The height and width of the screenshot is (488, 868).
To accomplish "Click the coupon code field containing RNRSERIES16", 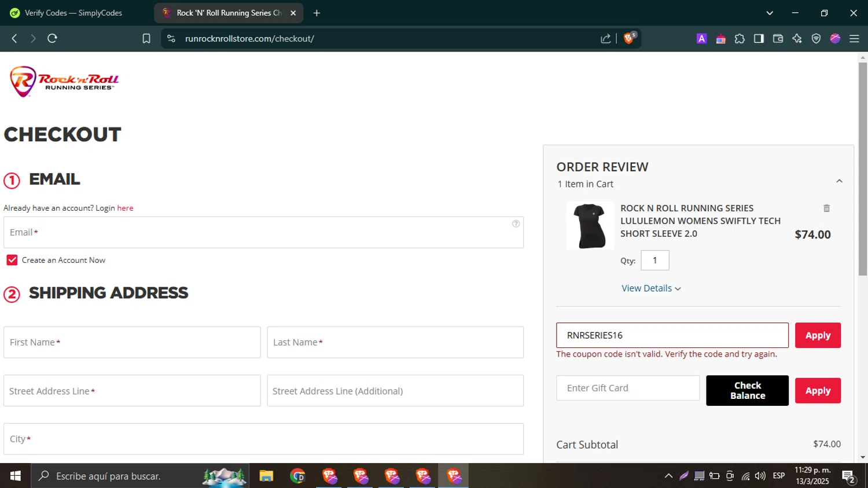I will coord(672,335).
